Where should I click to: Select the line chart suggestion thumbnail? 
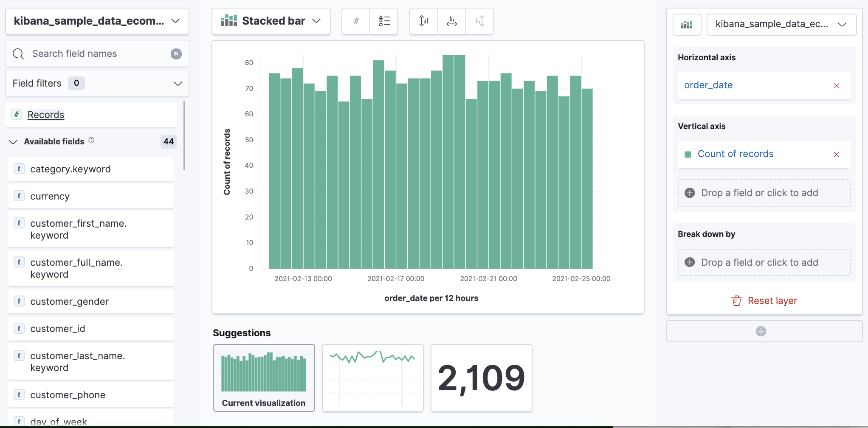coord(372,377)
